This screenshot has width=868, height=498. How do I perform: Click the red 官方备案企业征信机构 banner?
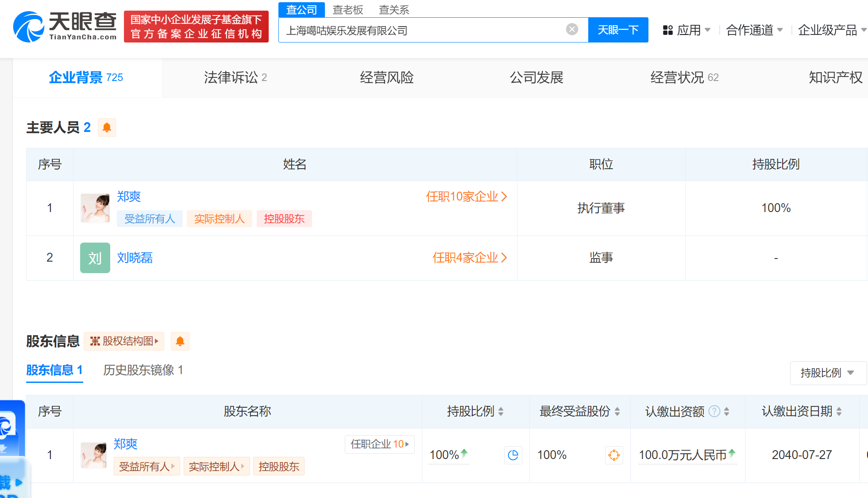pos(196,27)
